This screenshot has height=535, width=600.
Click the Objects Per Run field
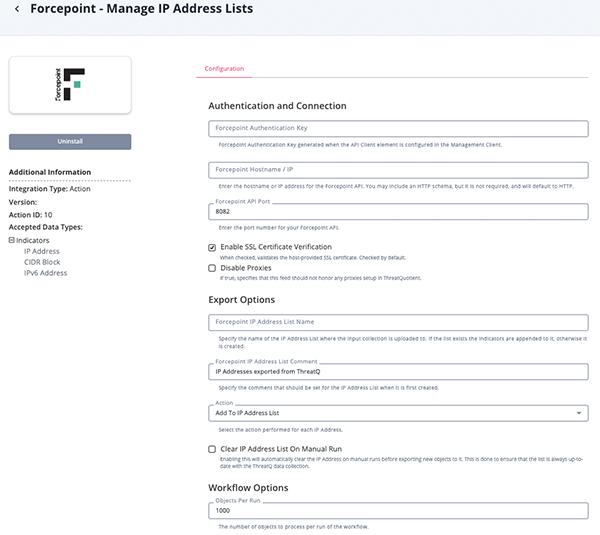click(398, 510)
